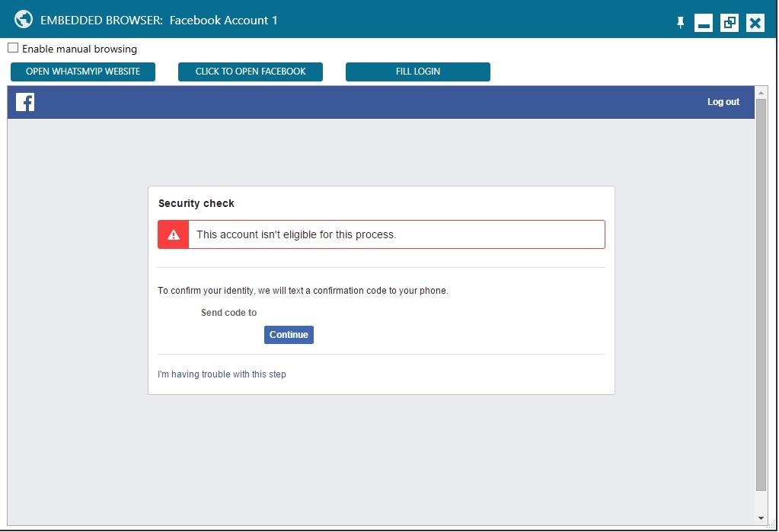The image size is (779, 532).
Task: Click the scrollbar down arrow
Action: click(761, 518)
